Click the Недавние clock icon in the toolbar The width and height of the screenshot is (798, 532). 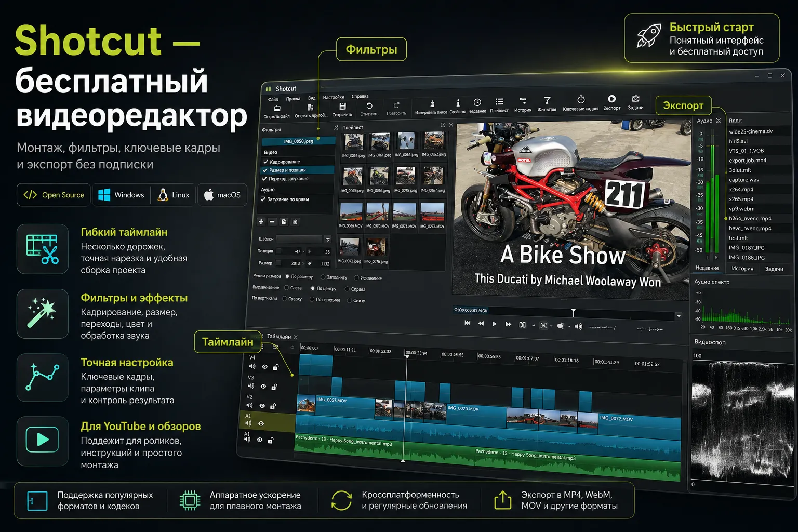[477, 102]
